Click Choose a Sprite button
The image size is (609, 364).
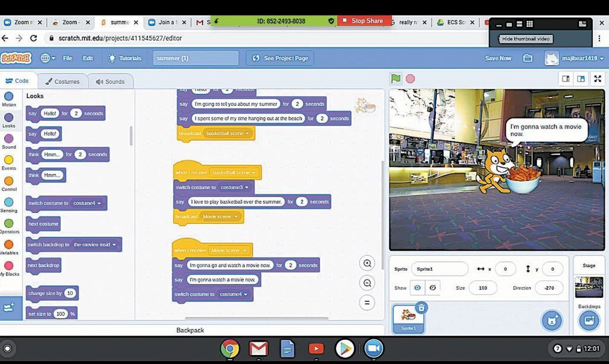coord(552,321)
